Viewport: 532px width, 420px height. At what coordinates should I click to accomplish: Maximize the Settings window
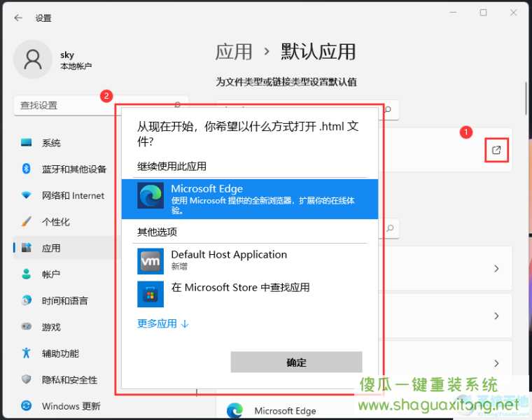point(484,13)
